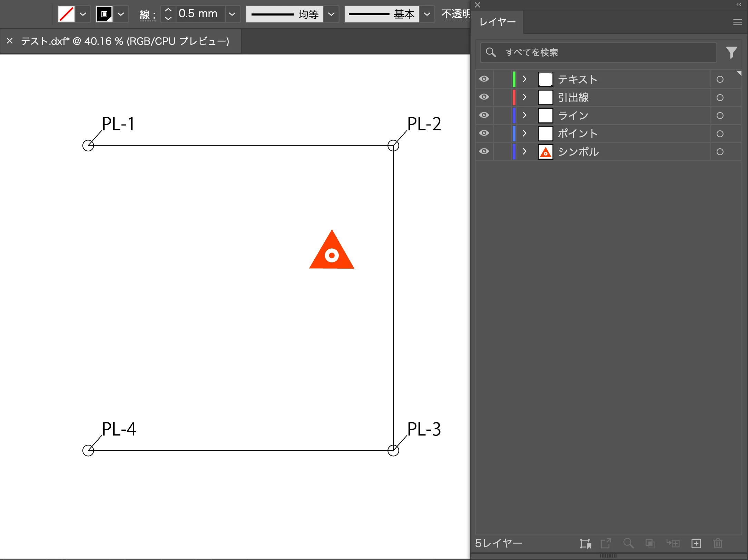Screen dimensions: 748x560
Task: Click the 不透明 opacity label link
Action: point(455,14)
